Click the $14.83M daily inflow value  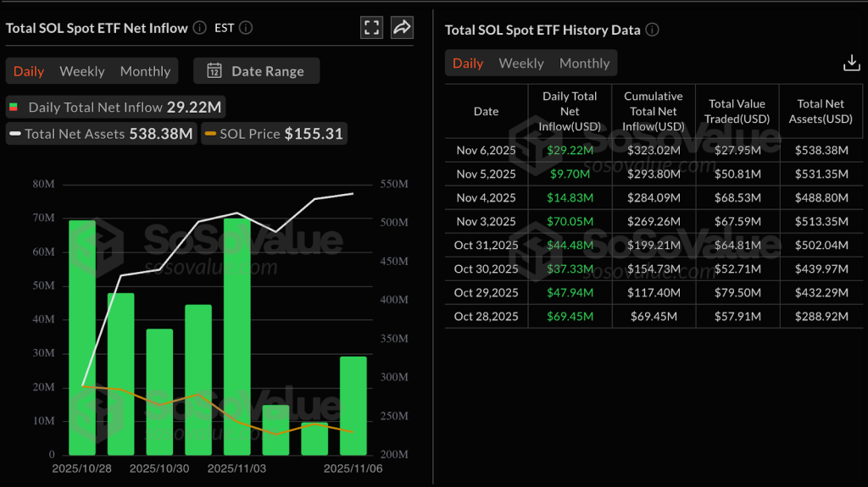(x=570, y=197)
